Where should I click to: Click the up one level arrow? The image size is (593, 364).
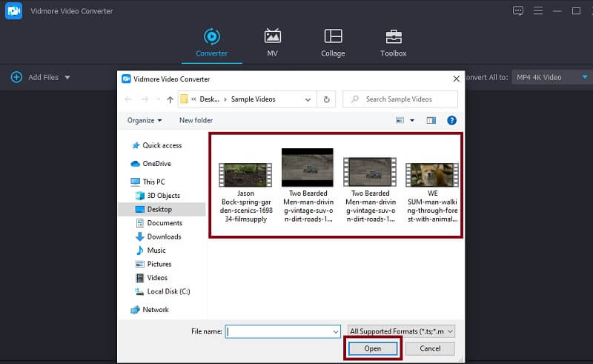pyautogui.click(x=170, y=99)
